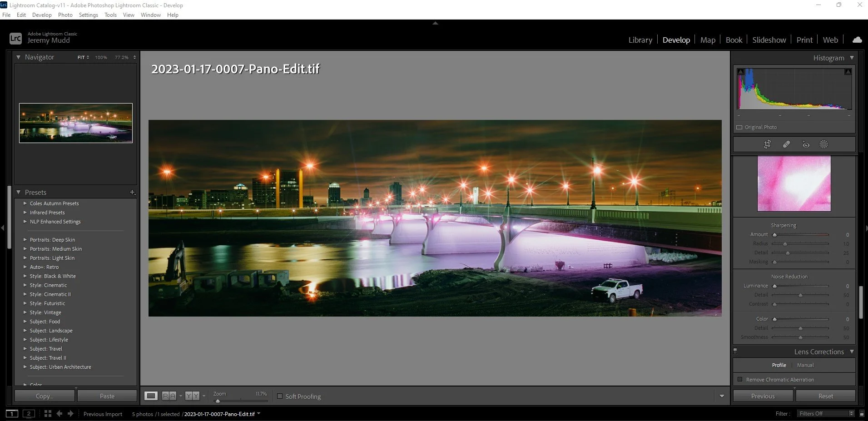
Task: Go to the next photo using the filmstrip arrow
Action: pos(70,414)
